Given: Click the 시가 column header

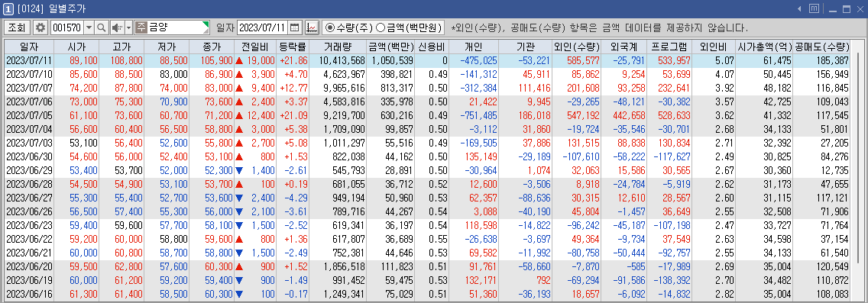Looking at the screenshot, I should (x=76, y=47).
